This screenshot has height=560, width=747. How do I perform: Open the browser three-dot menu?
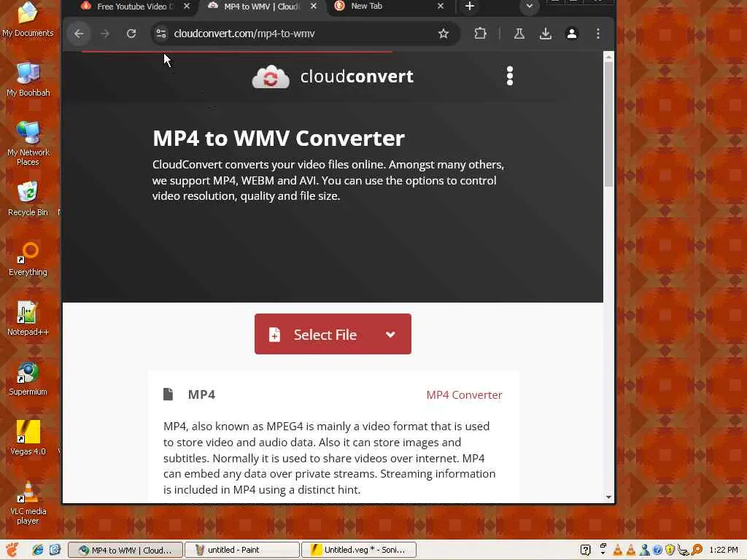pyautogui.click(x=598, y=34)
